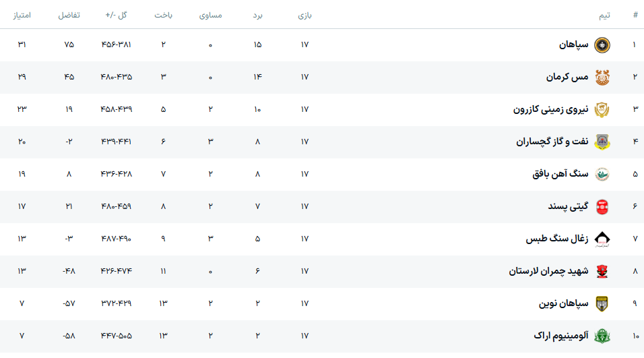Click the مس کرمان team logo
This screenshot has width=644, height=358.
(x=602, y=78)
